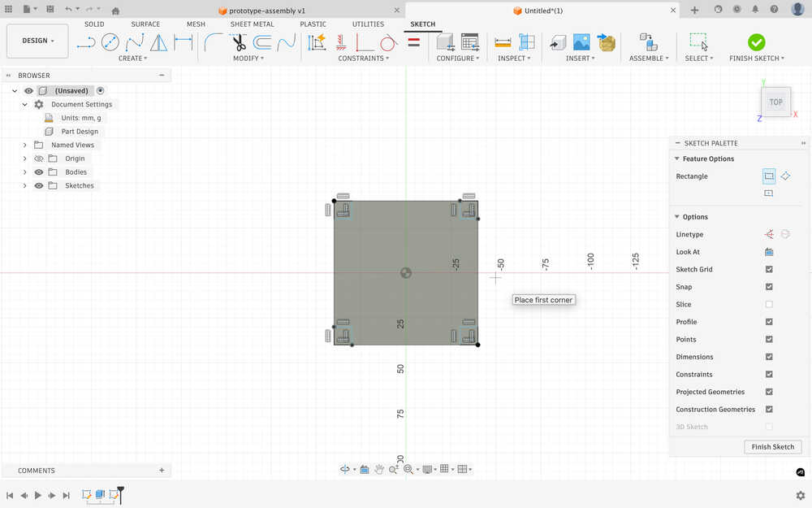Screen dimensions: 812x508
Task: Open the DESIGN workspace dropdown
Action: click(x=37, y=41)
